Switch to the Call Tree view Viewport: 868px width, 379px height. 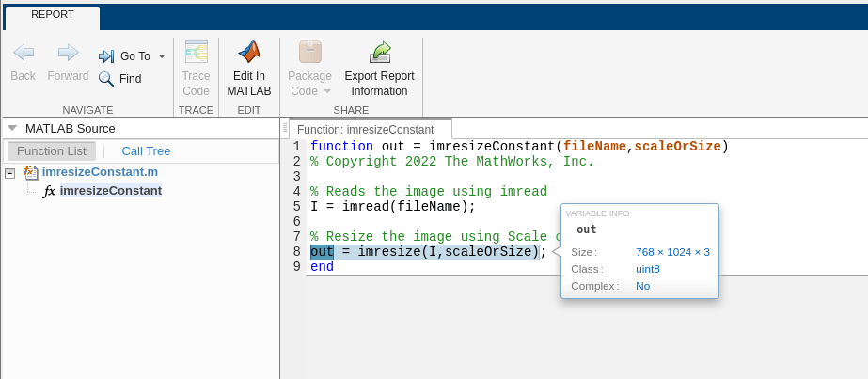coord(146,150)
